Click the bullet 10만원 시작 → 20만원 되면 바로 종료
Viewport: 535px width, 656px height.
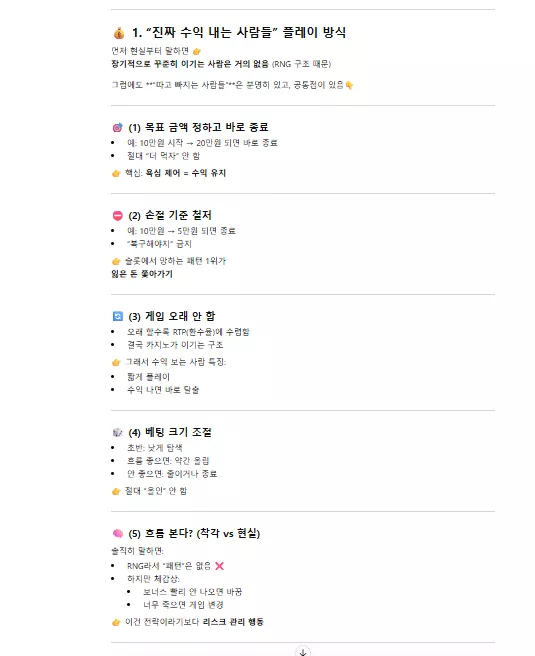[x=202, y=143]
